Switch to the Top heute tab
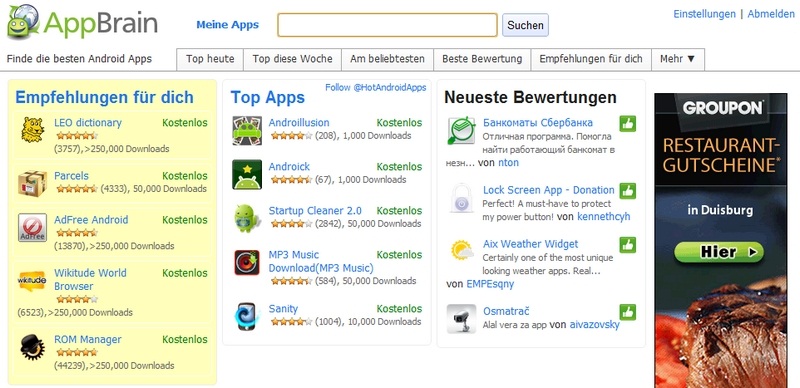 pyautogui.click(x=210, y=59)
